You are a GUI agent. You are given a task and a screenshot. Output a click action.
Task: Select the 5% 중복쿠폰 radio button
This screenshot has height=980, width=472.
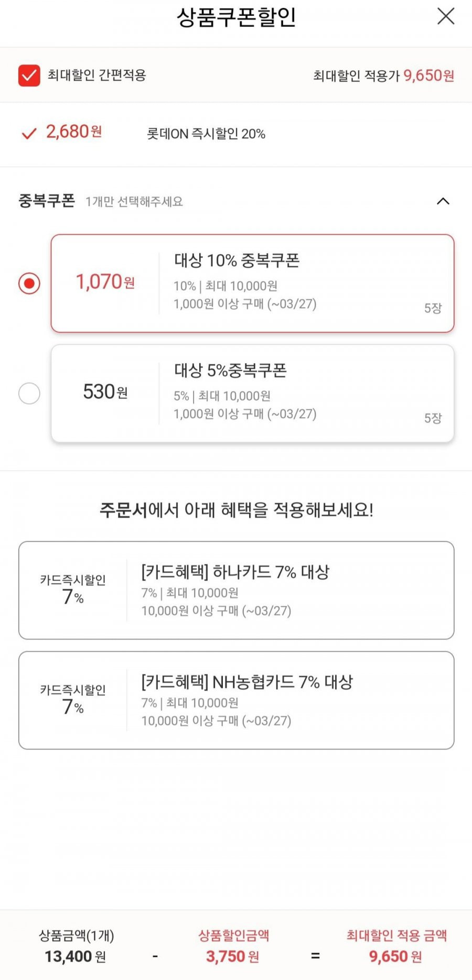tap(29, 394)
